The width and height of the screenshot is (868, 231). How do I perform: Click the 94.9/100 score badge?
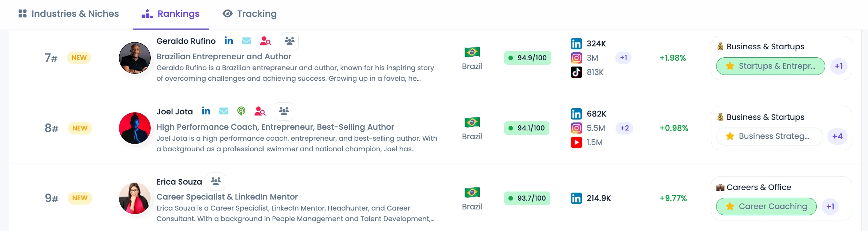tap(528, 58)
